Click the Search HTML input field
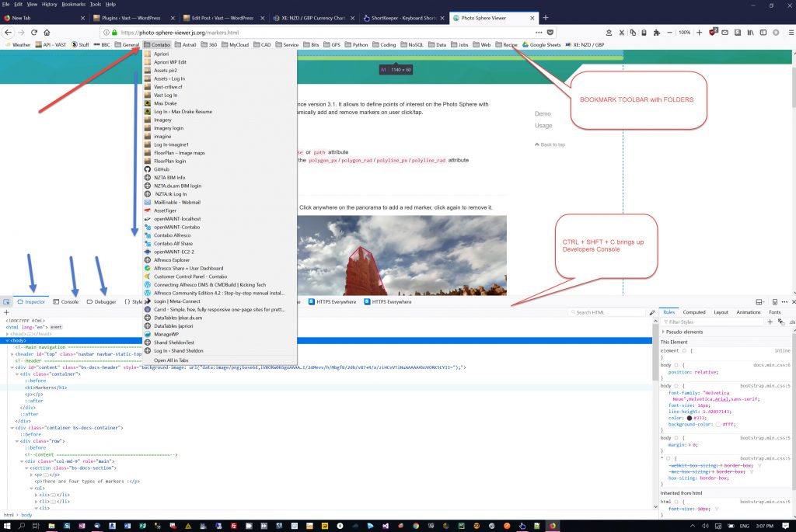This screenshot has width=796, height=532. tap(608, 312)
